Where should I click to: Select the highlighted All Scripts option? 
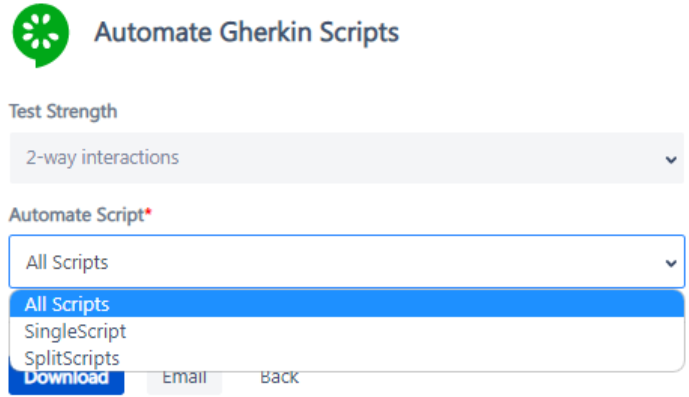tap(347, 304)
